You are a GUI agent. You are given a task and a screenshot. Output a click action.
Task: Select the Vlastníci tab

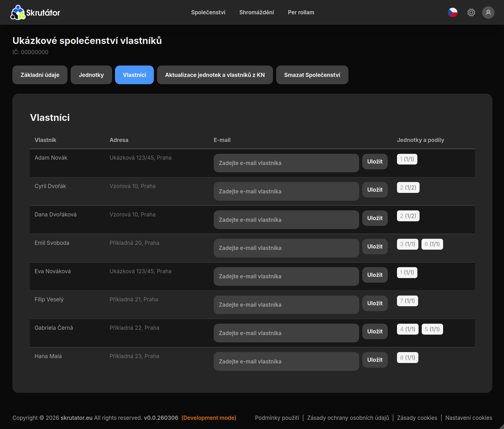point(134,75)
